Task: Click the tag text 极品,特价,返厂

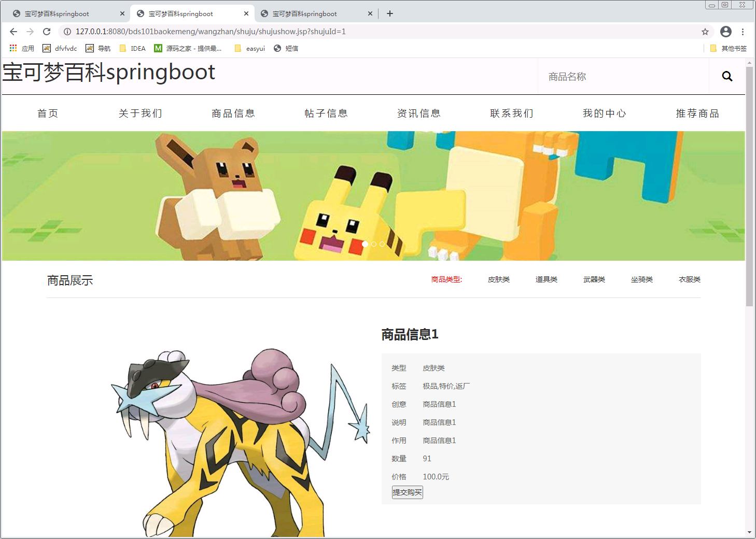Action: (446, 386)
